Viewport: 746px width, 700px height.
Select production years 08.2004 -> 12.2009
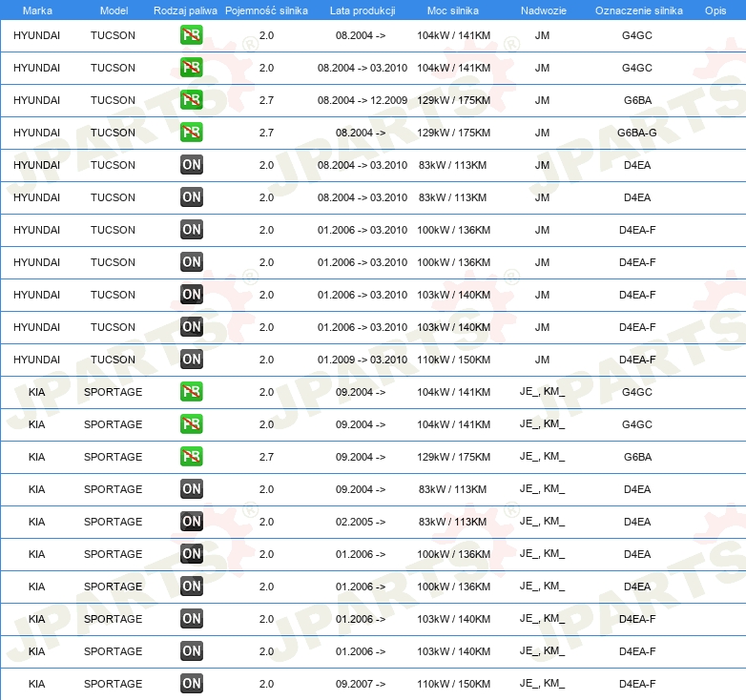click(x=363, y=100)
